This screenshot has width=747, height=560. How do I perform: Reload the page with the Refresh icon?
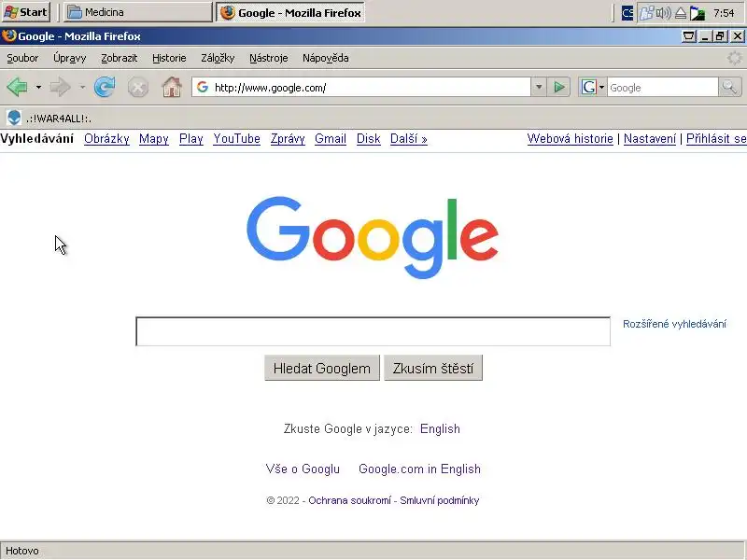(105, 87)
